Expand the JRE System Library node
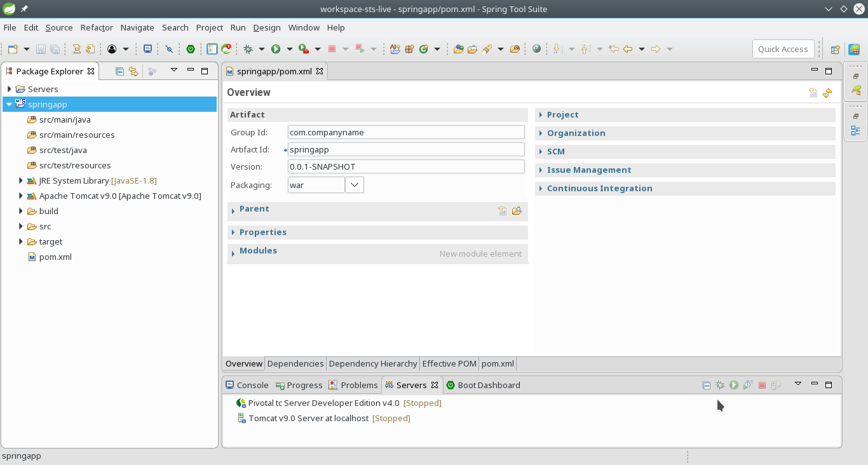The height and width of the screenshot is (465, 868). 20,180
